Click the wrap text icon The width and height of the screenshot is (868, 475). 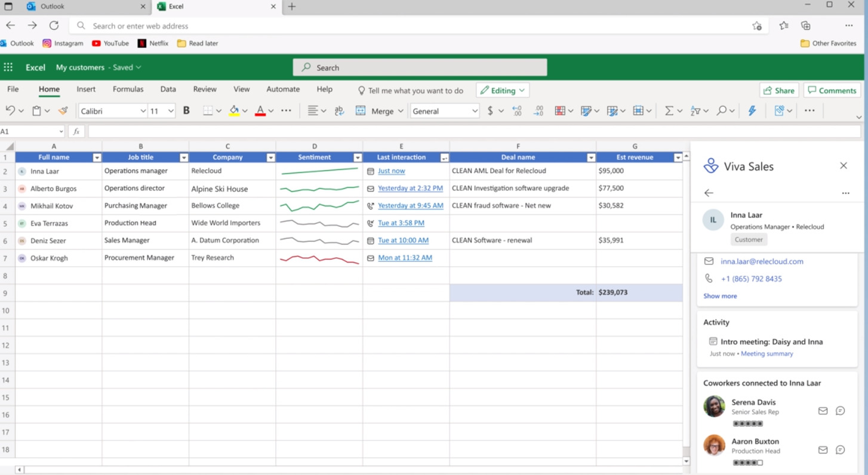pos(339,111)
